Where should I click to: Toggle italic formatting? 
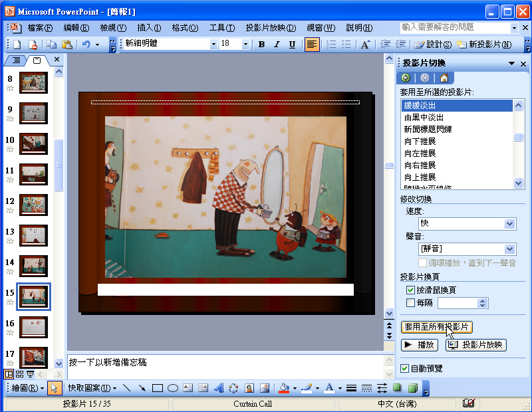click(x=277, y=45)
